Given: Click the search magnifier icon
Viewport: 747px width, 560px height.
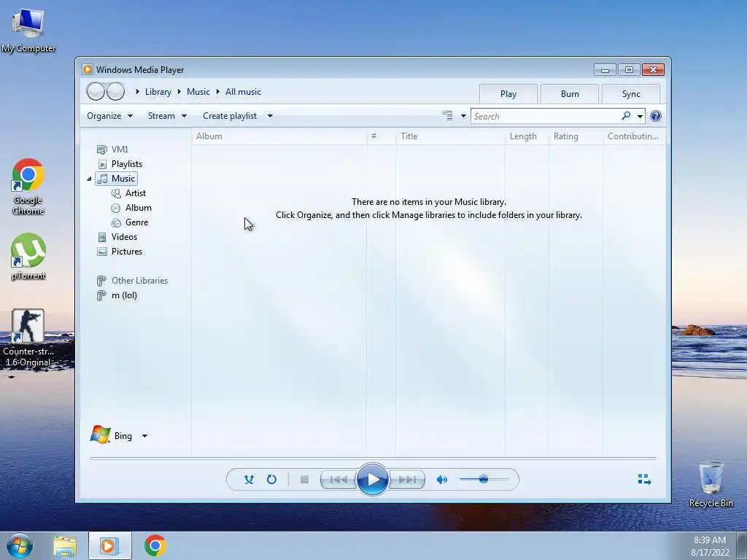Looking at the screenshot, I should coord(626,116).
